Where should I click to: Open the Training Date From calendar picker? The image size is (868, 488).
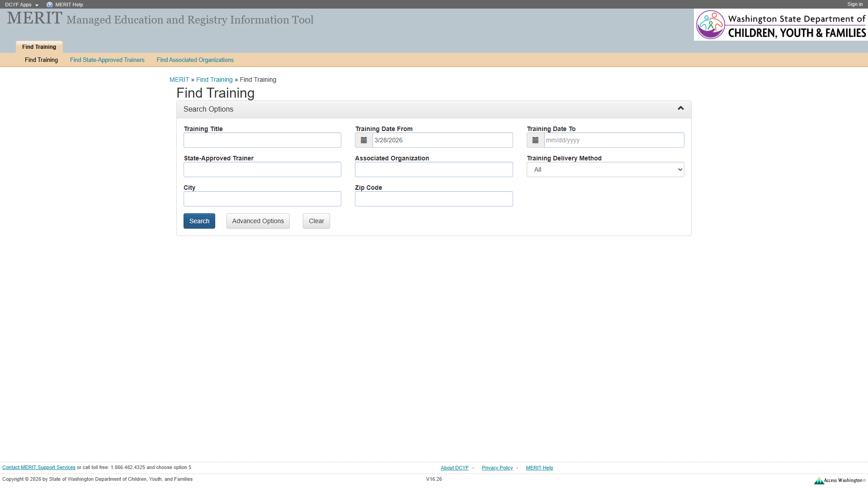[x=363, y=140]
